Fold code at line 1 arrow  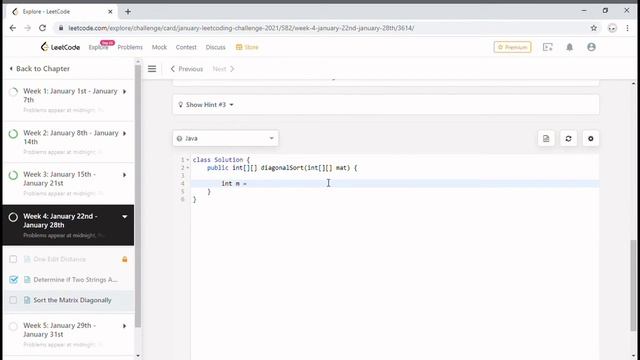tap(188, 160)
